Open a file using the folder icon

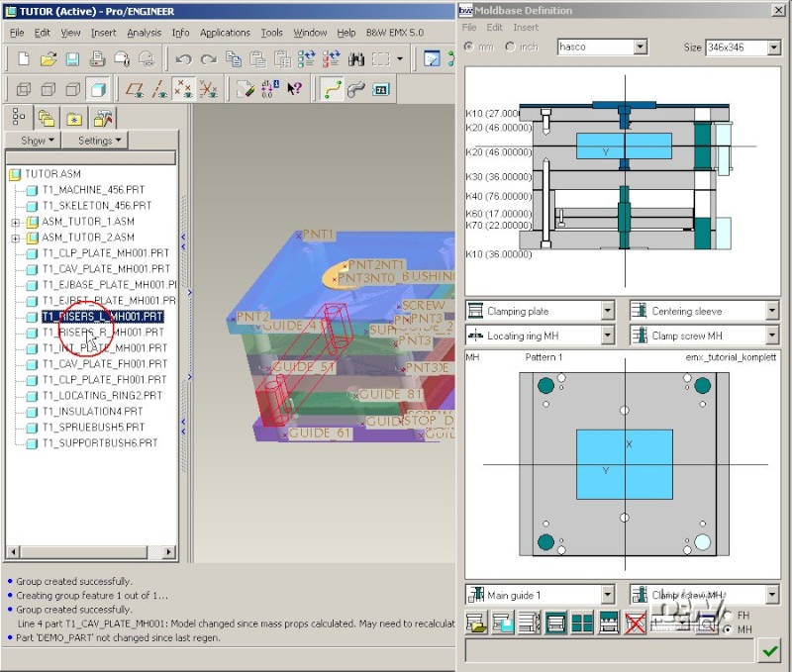pyautogui.click(x=48, y=59)
